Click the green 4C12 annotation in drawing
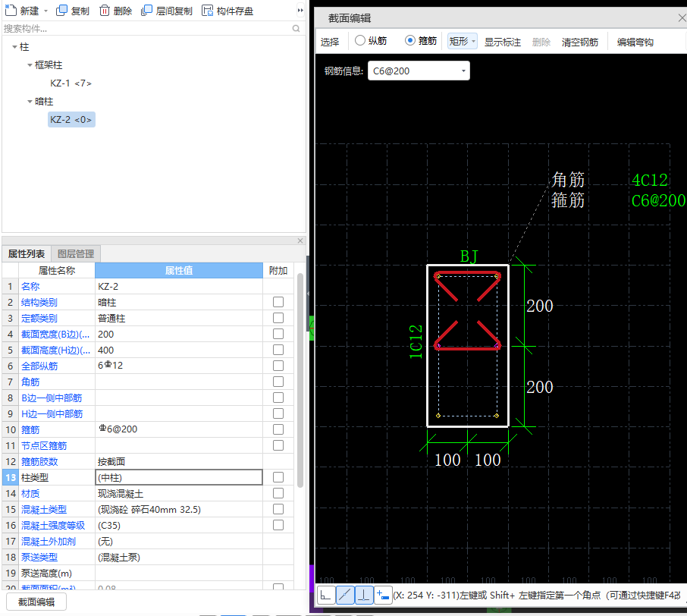The image size is (687, 616). 649,181
